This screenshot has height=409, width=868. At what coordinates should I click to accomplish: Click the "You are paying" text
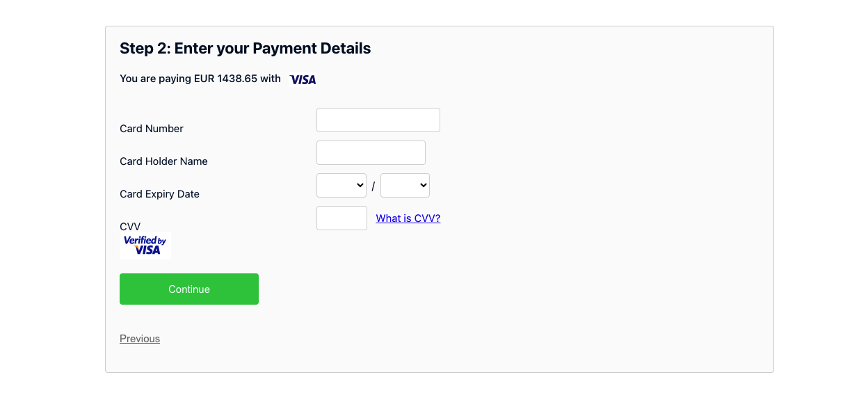pos(155,79)
